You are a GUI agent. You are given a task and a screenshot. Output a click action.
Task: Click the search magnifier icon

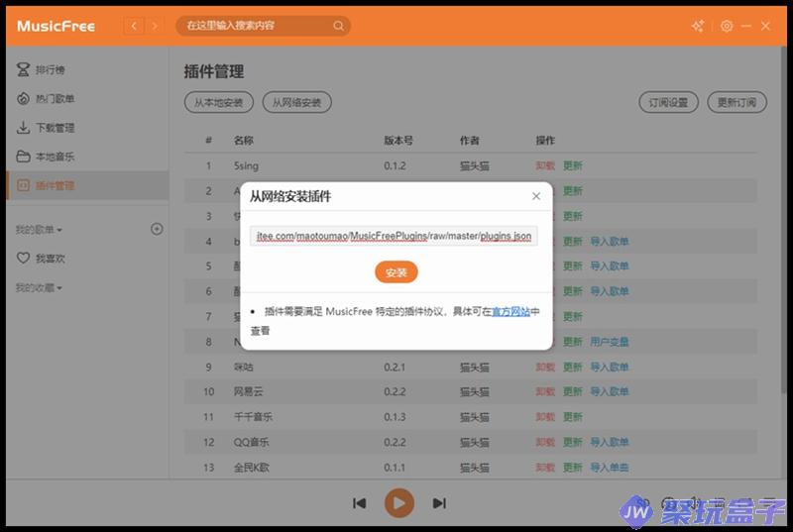tap(338, 26)
